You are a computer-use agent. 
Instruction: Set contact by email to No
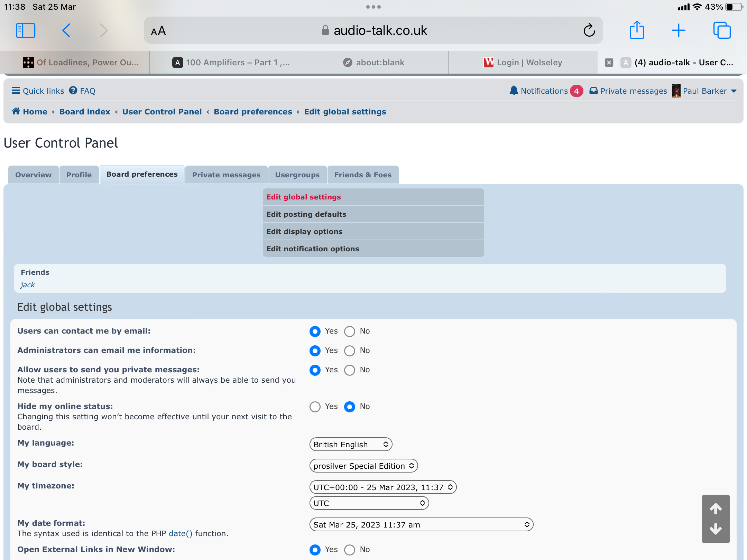pos(350,331)
